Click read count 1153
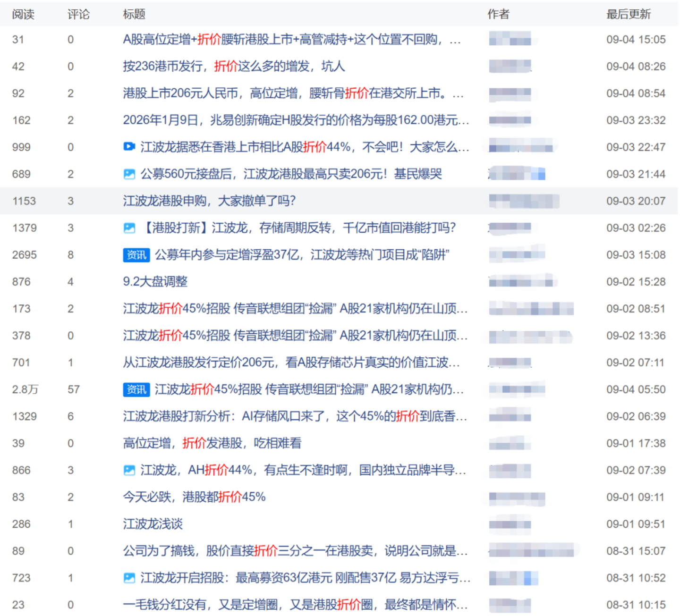This screenshot has width=680, height=616. click(24, 201)
